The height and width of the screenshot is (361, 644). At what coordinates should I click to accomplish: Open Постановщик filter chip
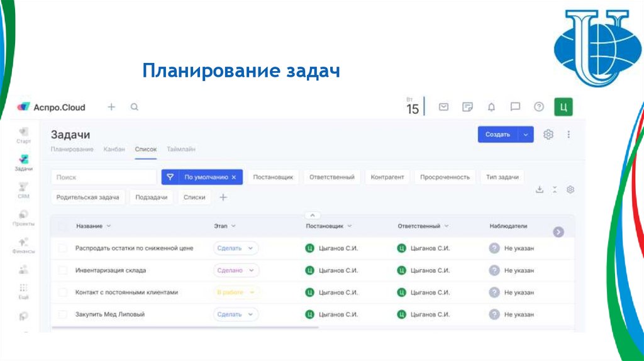273,177
